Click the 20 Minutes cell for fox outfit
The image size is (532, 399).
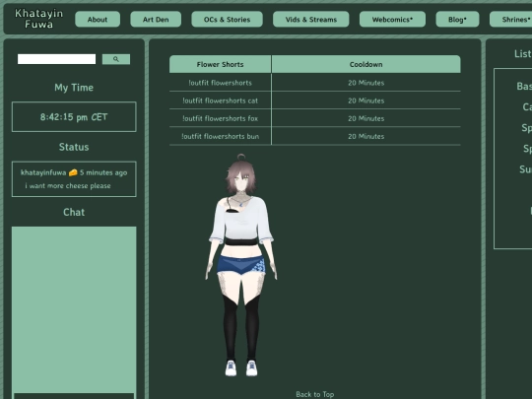click(366, 118)
